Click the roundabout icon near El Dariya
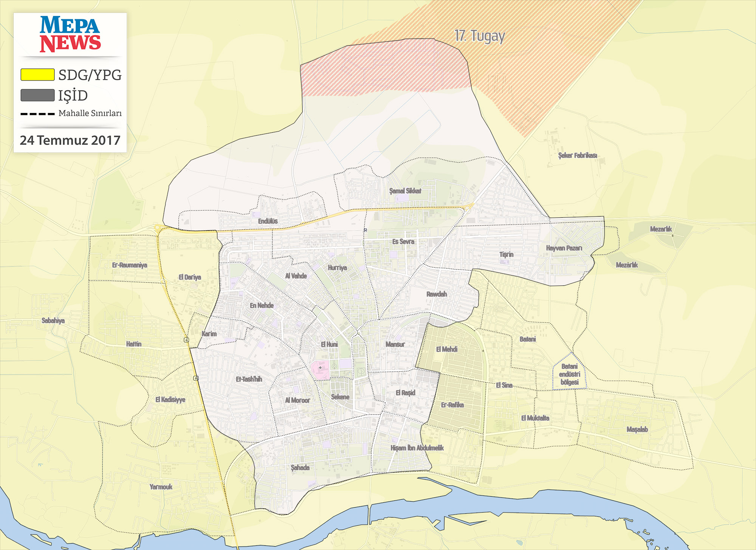 coord(157,228)
